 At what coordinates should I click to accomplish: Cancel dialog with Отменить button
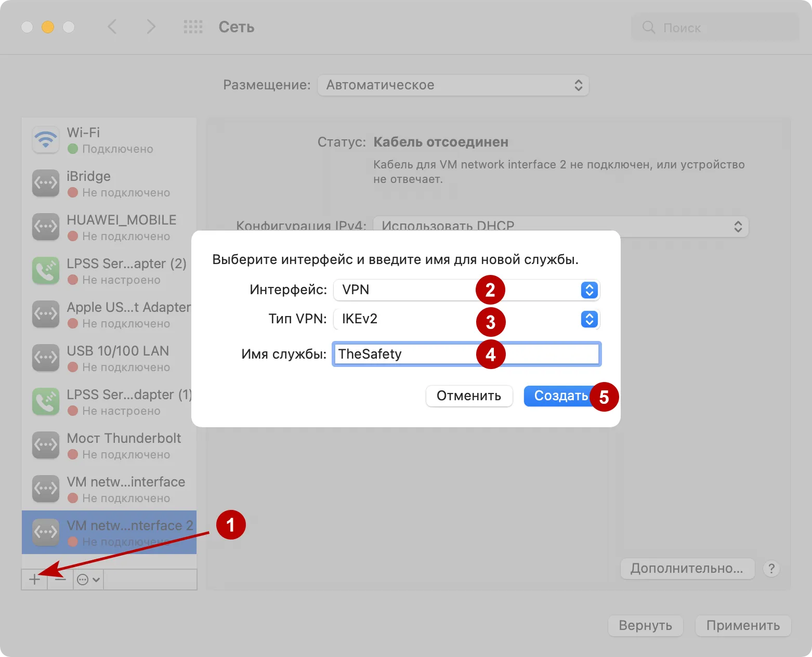(x=468, y=396)
